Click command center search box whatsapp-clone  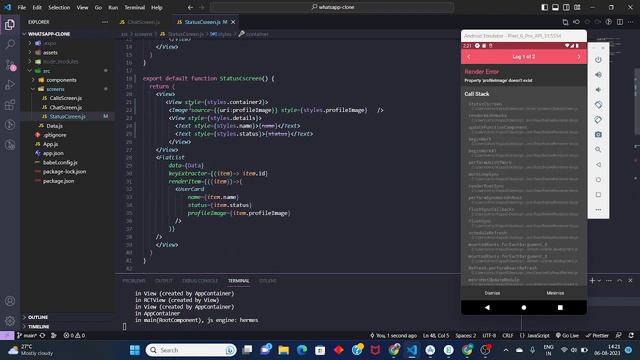click(332, 7)
